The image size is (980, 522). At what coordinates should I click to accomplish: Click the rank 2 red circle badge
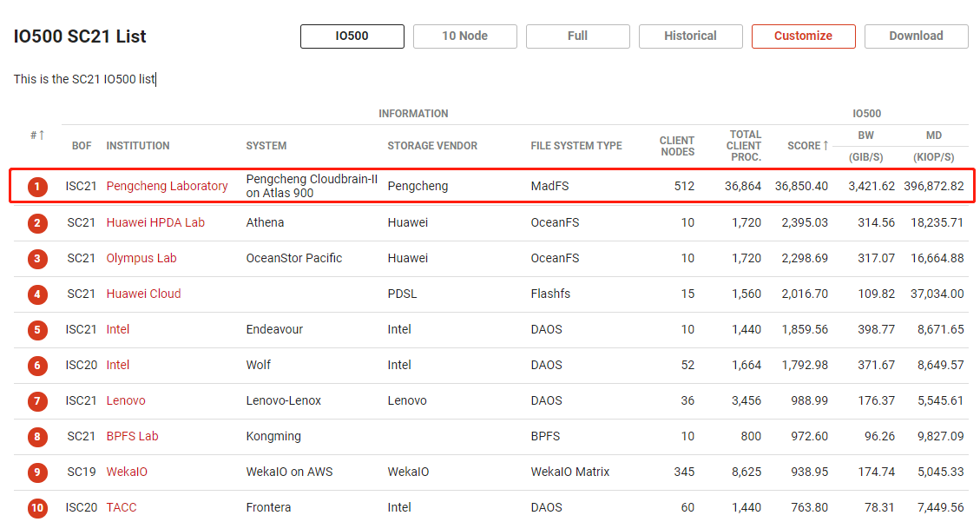point(37,223)
